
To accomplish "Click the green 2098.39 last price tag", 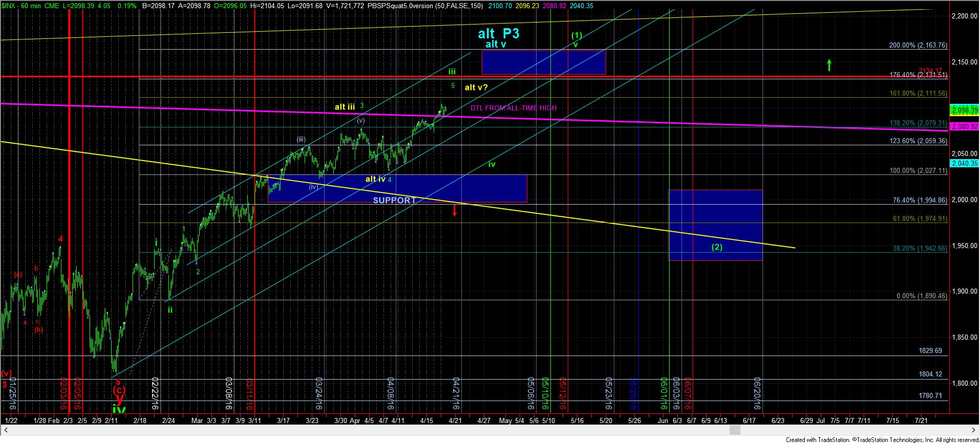I will click(964, 110).
